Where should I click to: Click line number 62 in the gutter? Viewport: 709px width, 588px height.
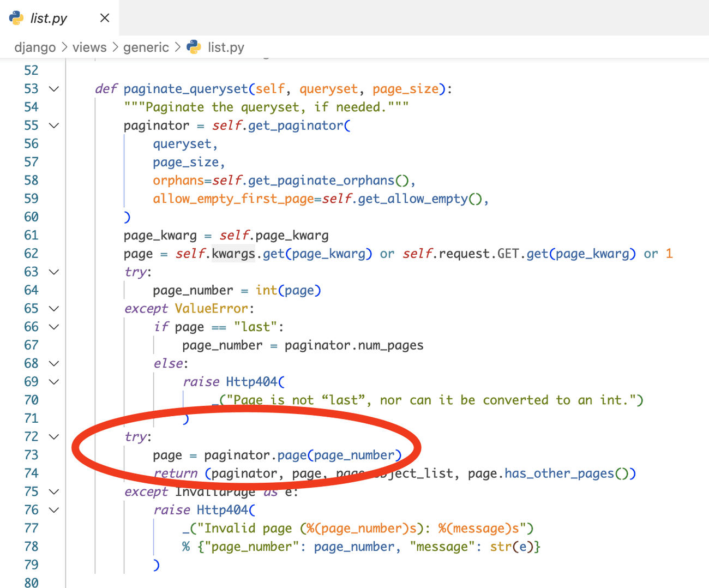32,254
